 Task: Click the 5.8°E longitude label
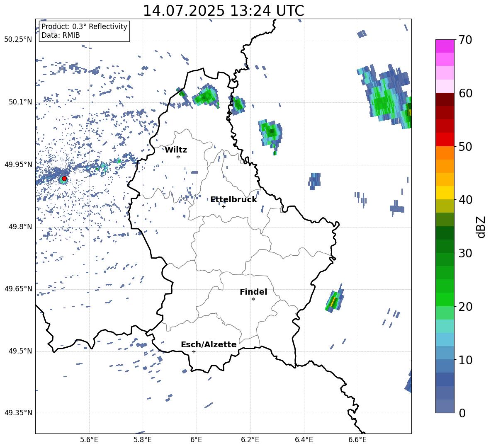[143, 440]
